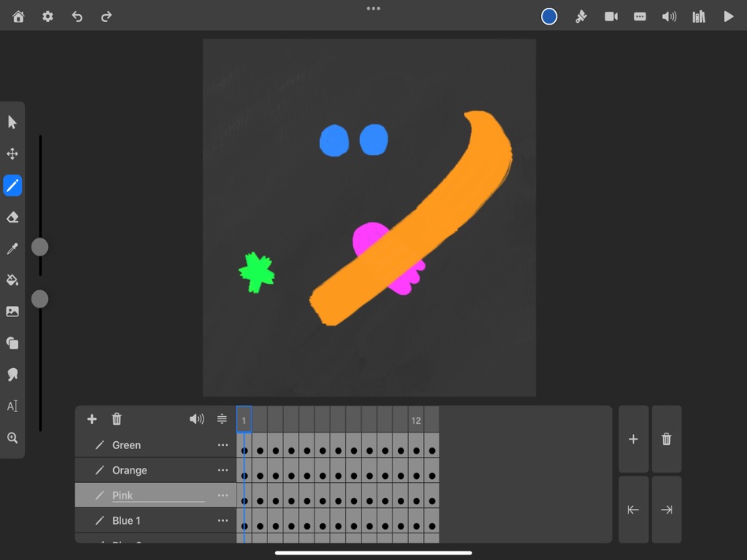Viewport: 747px width, 560px height.
Task: Select the Green layer
Action: 156,444
